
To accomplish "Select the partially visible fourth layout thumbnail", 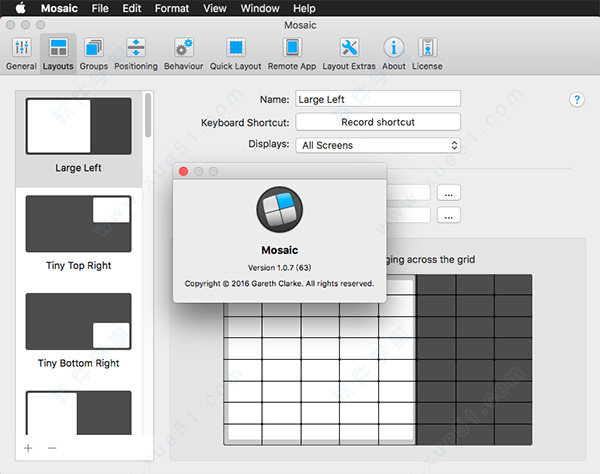I will point(79,412).
